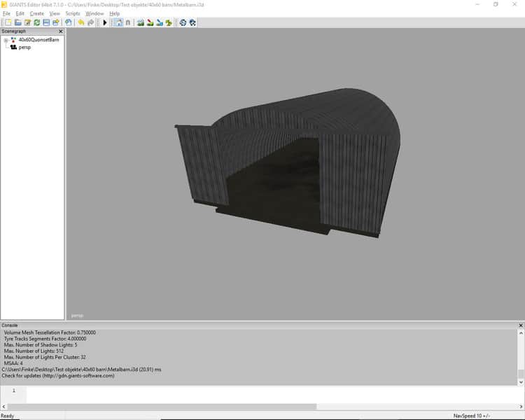Click the green Reload file icon
Image resolution: width=525 pixels, height=420 pixels.
(36, 22)
